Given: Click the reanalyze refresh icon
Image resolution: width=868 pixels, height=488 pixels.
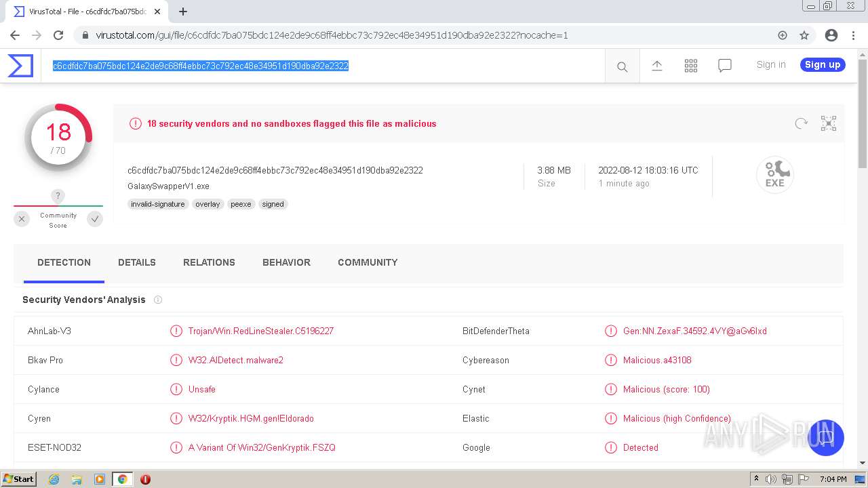Looking at the screenshot, I should click(802, 123).
